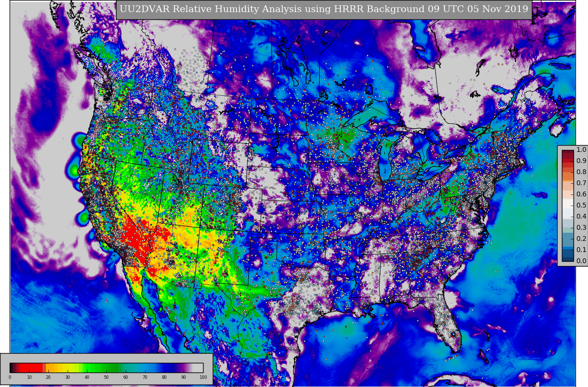The height and width of the screenshot is (387, 588).
Task: Click the 60 tick label on humidity colorbar
Action: click(x=126, y=377)
